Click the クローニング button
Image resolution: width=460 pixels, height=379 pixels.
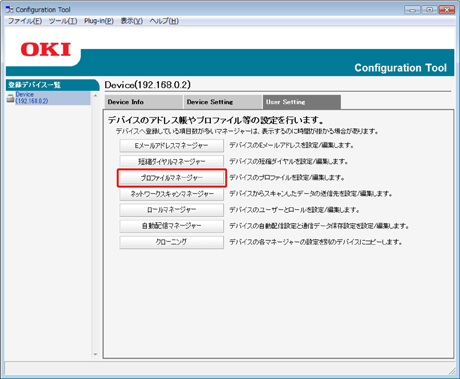point(171,242)
